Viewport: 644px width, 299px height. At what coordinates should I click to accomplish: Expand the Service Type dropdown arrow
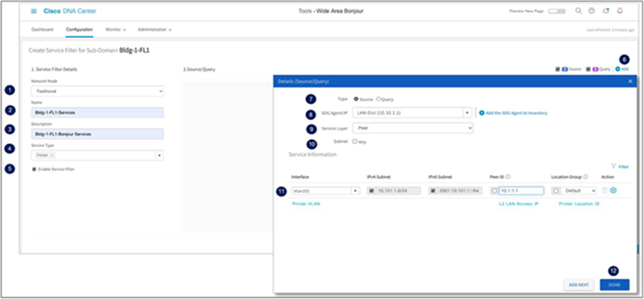point(159,155)
